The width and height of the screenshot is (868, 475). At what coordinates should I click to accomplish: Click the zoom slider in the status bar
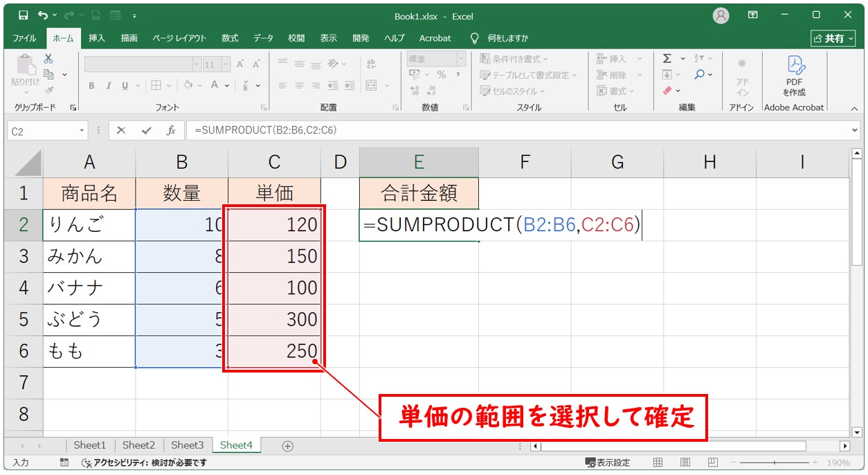[x=774, y=463]
